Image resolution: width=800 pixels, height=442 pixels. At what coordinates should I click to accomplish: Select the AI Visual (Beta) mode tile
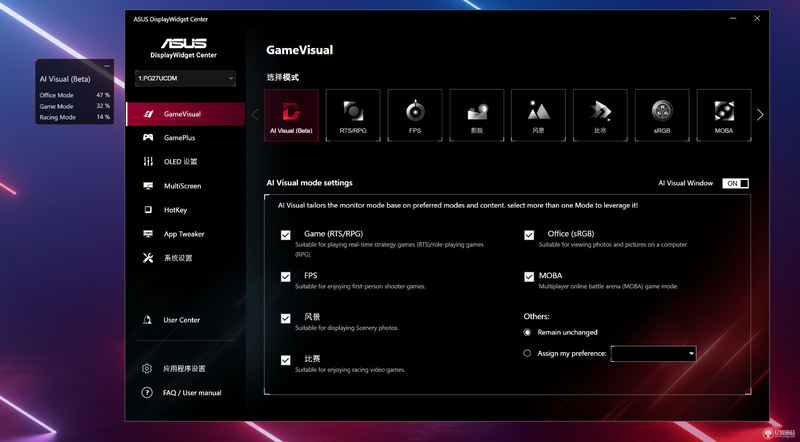click(x=291, y=115)
